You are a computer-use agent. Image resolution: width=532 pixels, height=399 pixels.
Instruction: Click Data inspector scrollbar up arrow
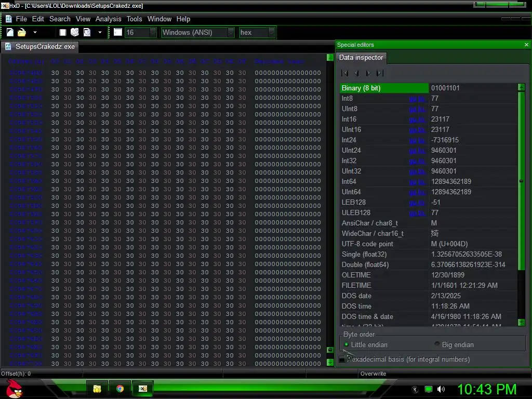point(522,87)
